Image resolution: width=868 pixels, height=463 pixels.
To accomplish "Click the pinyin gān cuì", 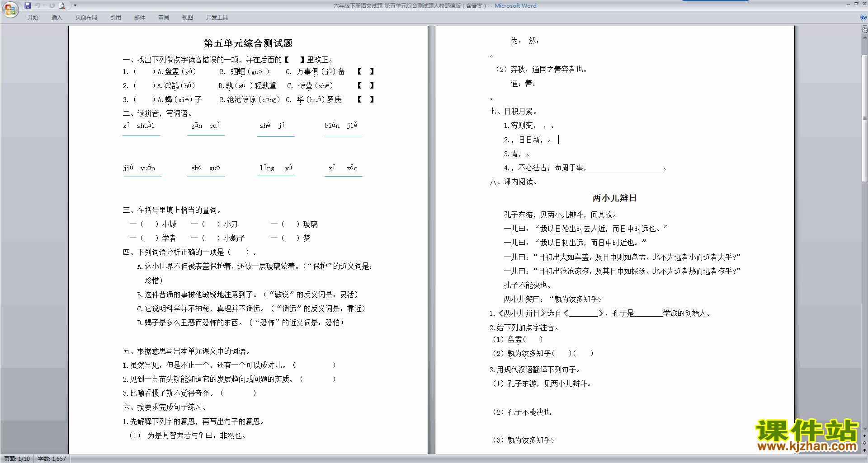I will 205,126.
